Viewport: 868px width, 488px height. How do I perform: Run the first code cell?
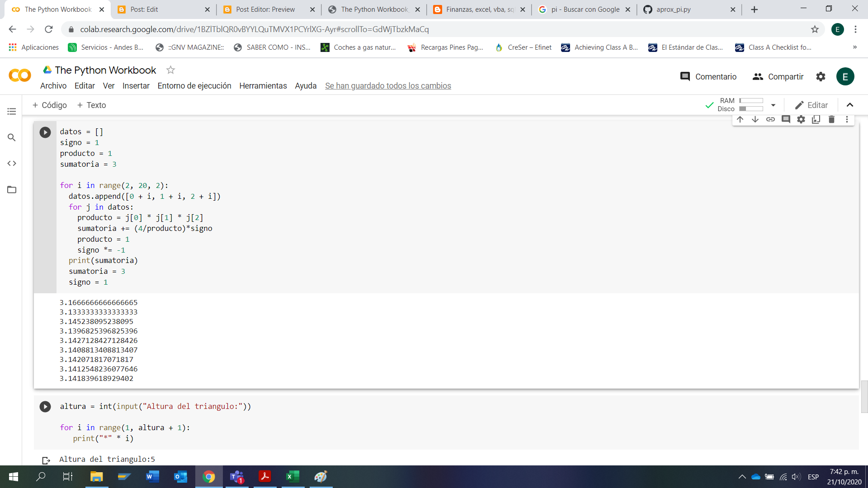pyautogui.click(x=45, y=132)
